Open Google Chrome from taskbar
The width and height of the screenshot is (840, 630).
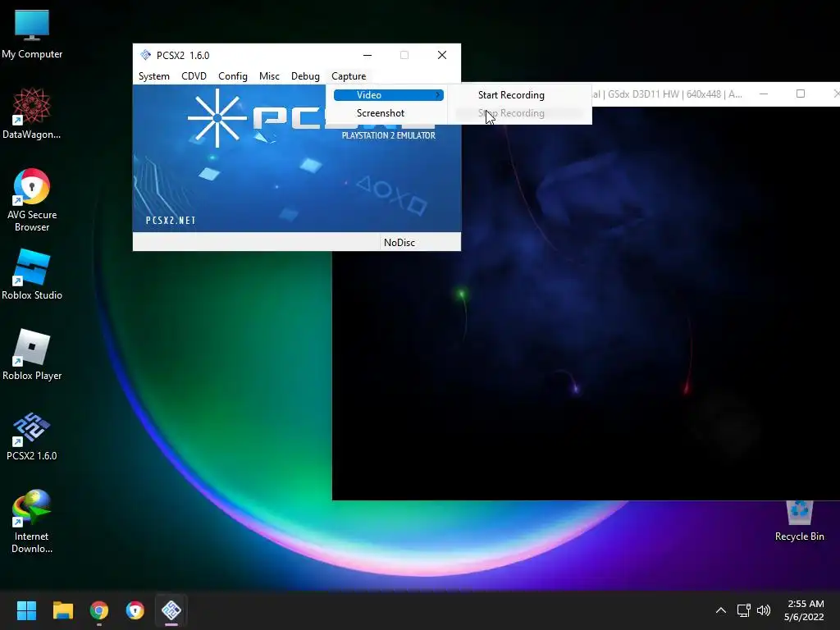(x=99, y=610)
